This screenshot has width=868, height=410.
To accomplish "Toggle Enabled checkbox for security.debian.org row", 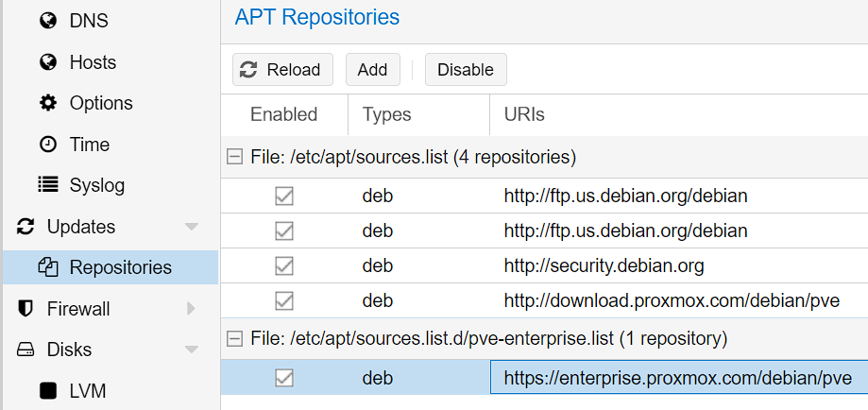I will point(284,266).
